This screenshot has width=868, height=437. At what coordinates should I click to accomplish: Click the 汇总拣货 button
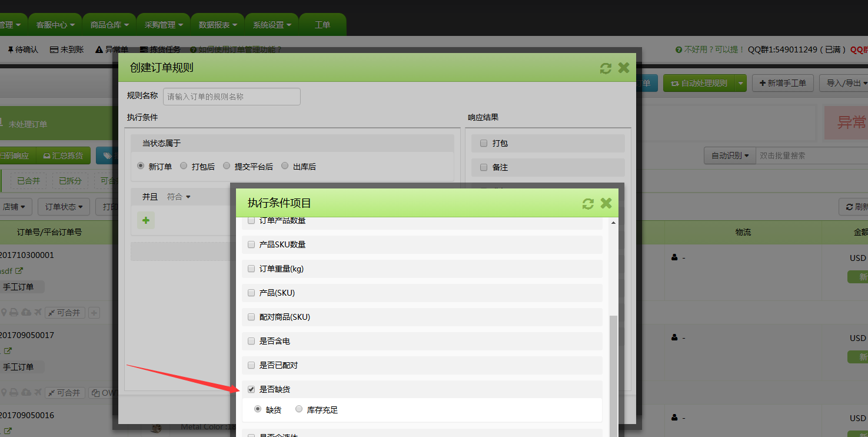click(64, 155)
